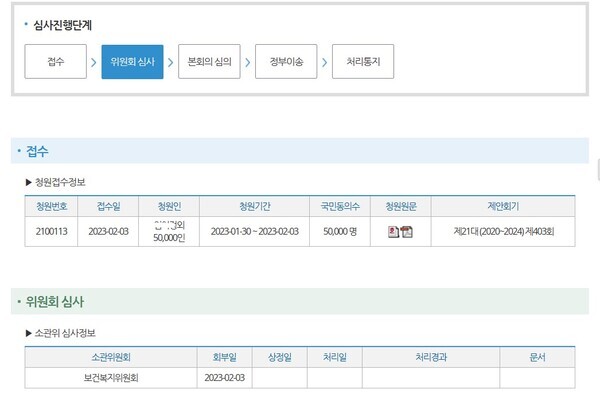This screenshot has width=600, height=393.
Task: Click the green 위원회 심사 section header
Action: 300,302
